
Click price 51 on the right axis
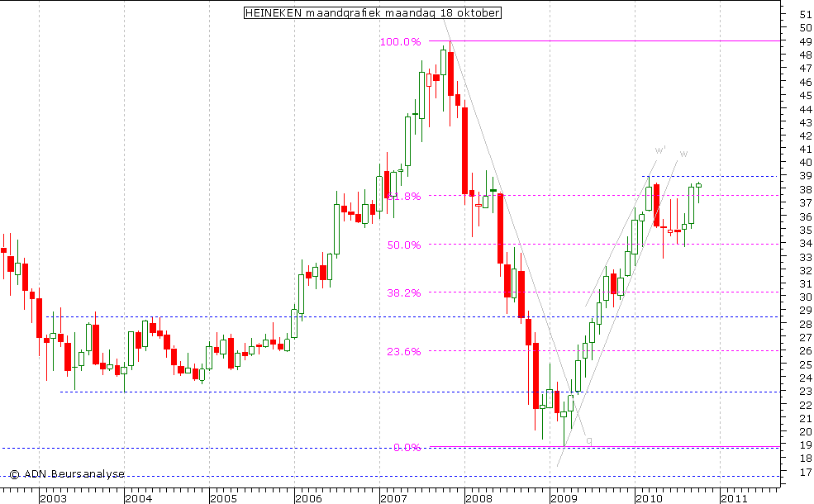click(x=806, y=15)
